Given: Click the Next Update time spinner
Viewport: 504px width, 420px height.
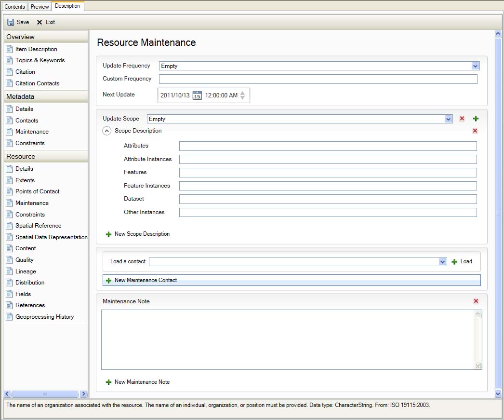Looking at the screenshot, I should [242, 95].
